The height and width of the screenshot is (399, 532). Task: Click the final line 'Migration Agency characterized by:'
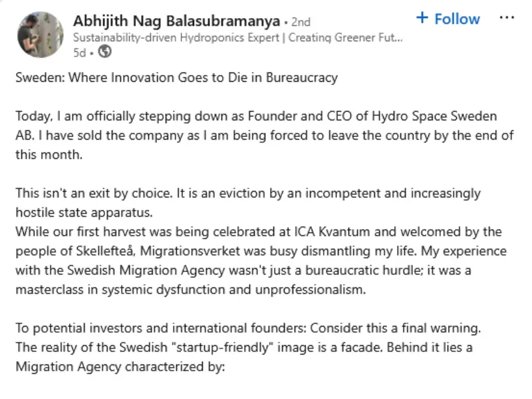[x=121, y=367]
